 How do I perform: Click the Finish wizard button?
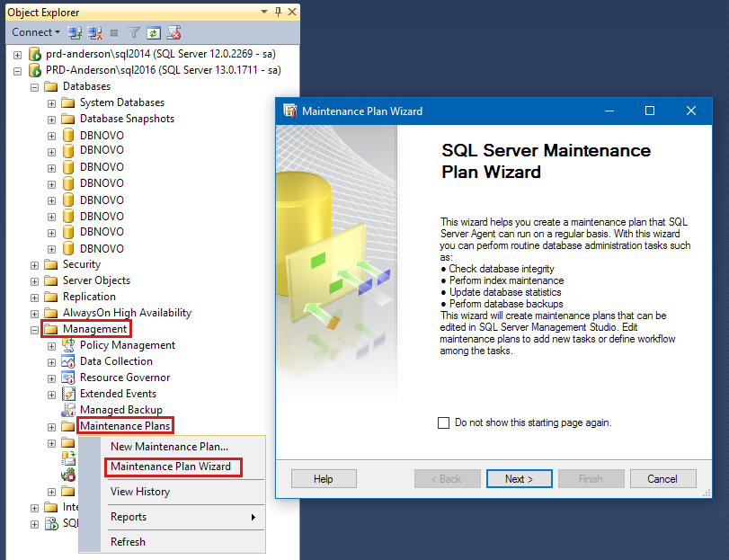coord(591,479)
